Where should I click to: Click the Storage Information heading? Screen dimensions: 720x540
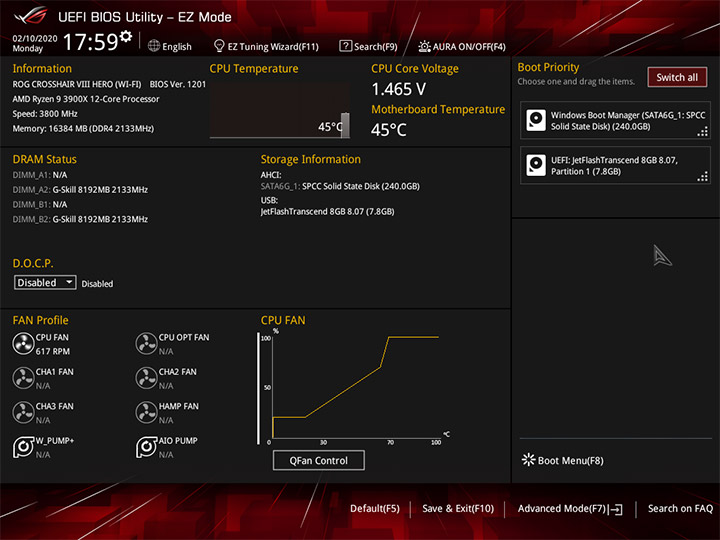point(310,159)
